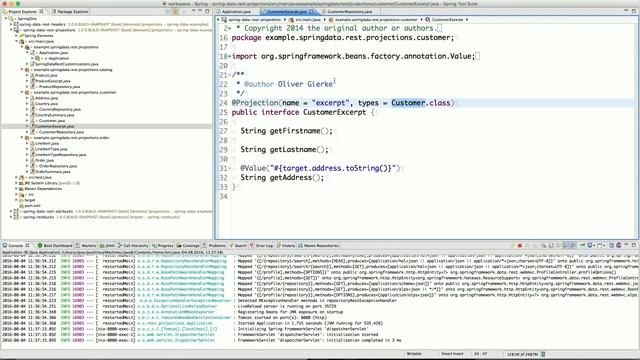
Task: Expand src/test/java folder
Action: 16,178
